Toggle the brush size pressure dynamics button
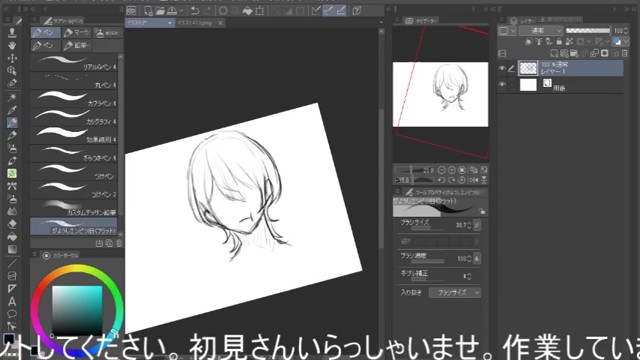Image resolution: width=640 pixels, height=360 pixels. click(477, 225)
